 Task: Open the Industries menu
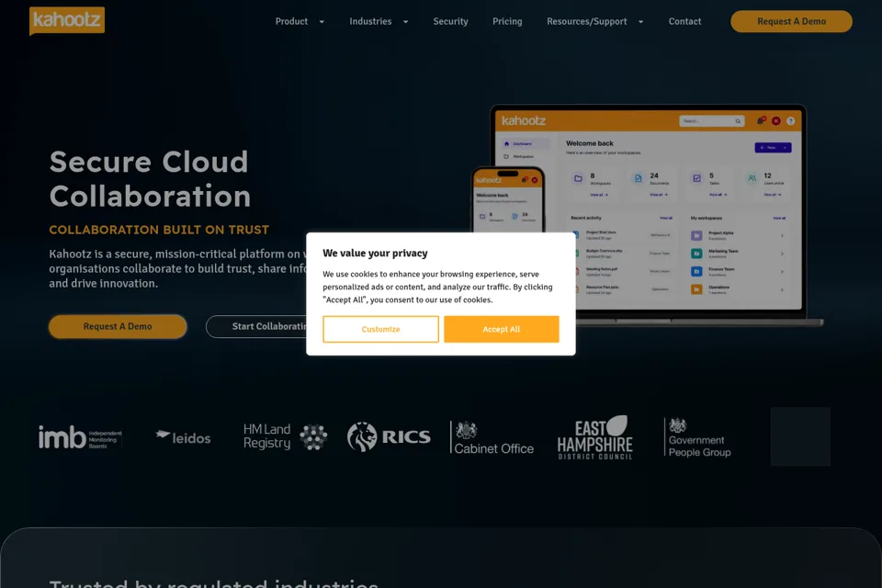370,21
